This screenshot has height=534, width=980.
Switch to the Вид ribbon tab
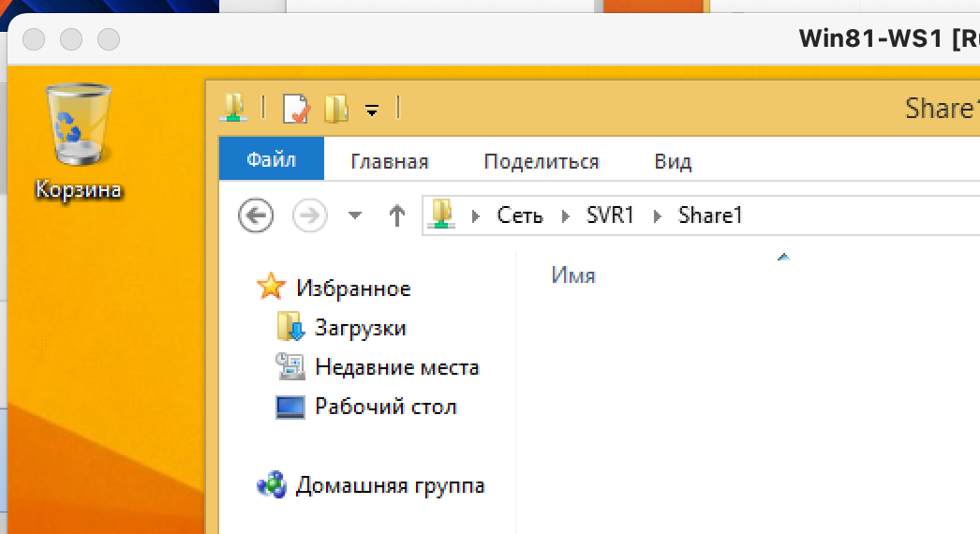[673, 161]
